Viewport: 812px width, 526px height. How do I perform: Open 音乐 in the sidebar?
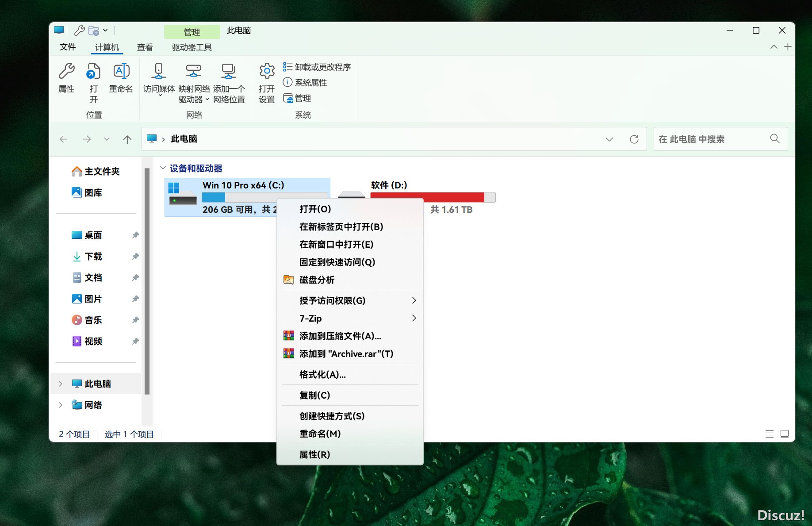click(x=87, y=320)
